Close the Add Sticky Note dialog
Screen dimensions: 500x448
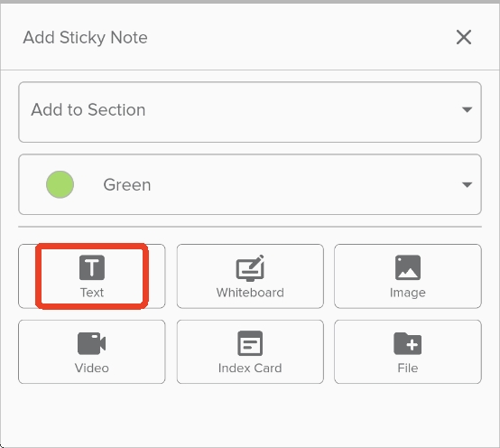point(464,37)
